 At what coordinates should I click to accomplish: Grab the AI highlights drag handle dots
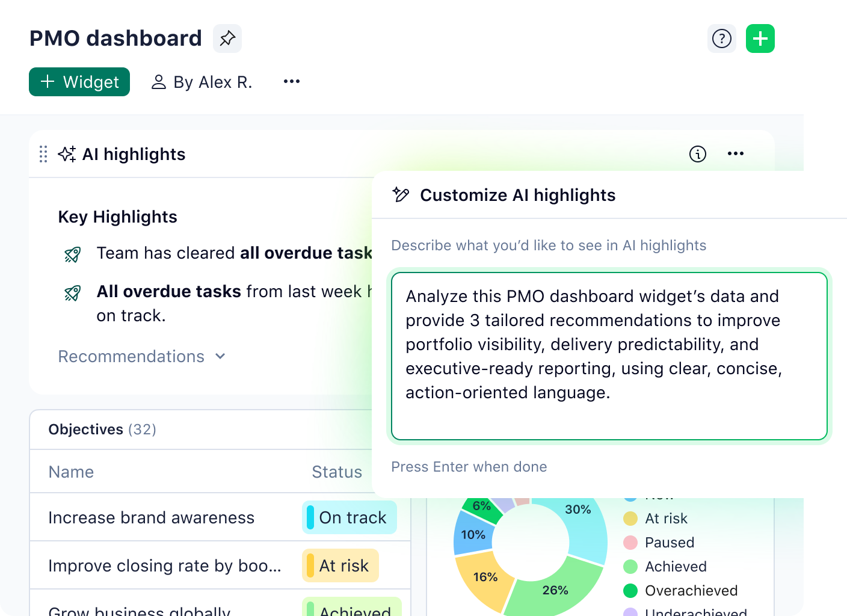[42, 154]
